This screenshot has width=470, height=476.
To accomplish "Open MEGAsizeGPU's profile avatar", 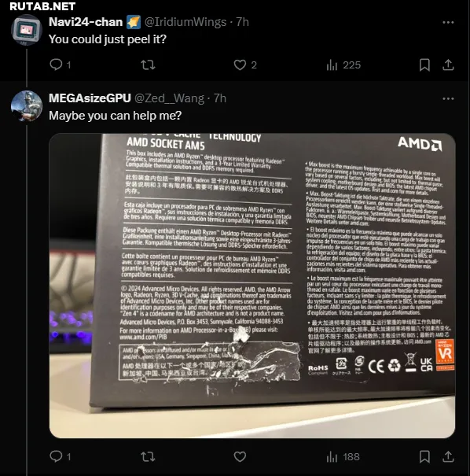I will tap(27, 106).
